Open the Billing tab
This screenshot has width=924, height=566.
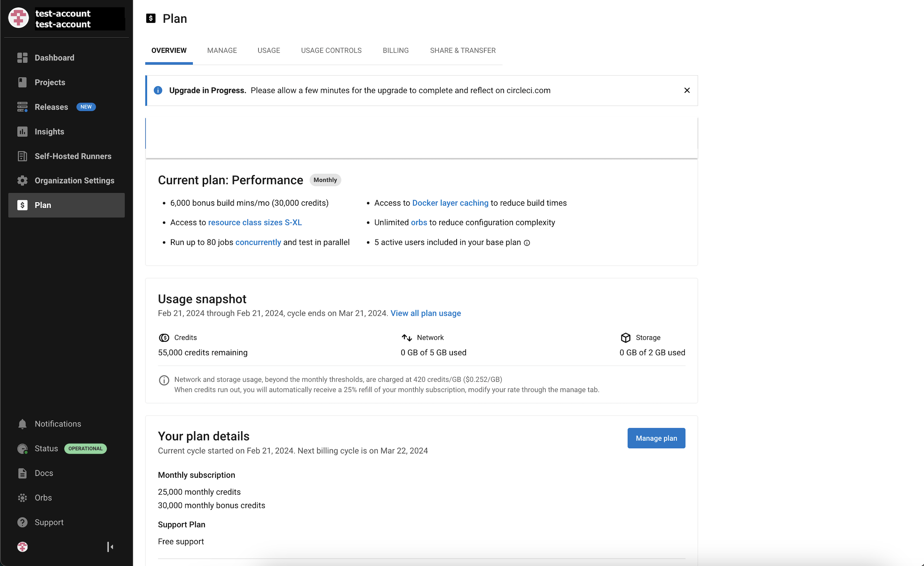coord(396,51)
